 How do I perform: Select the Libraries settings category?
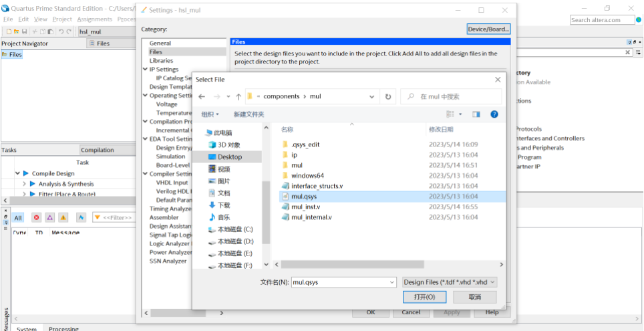(161, 60)
